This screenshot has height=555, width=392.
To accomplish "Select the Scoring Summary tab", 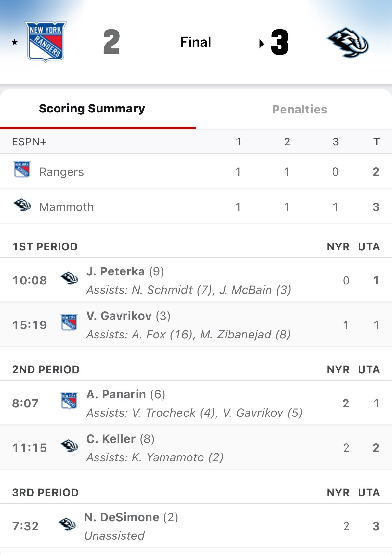I will click(92, 109).
